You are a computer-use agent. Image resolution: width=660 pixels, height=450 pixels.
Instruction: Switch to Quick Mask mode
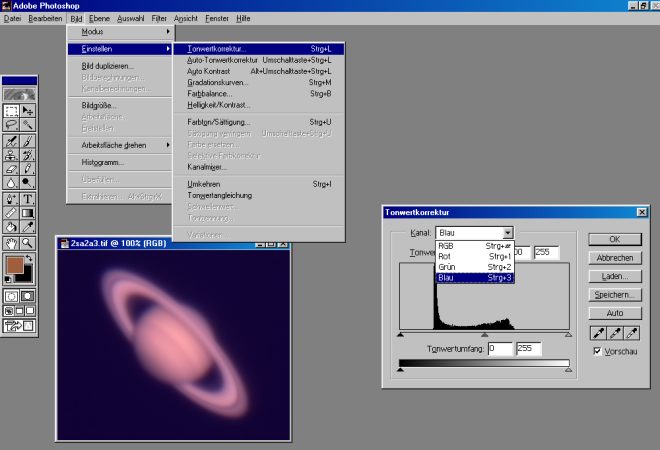tap(28, 297)
